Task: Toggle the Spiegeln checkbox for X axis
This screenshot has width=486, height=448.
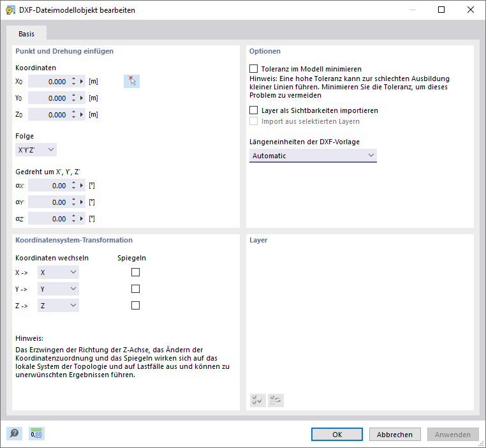Action: [x=135, y=273]
